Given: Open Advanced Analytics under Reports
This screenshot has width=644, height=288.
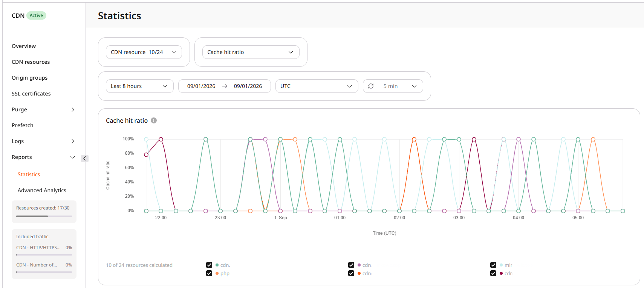Looking at the screenshot, I should pos(42,190).
